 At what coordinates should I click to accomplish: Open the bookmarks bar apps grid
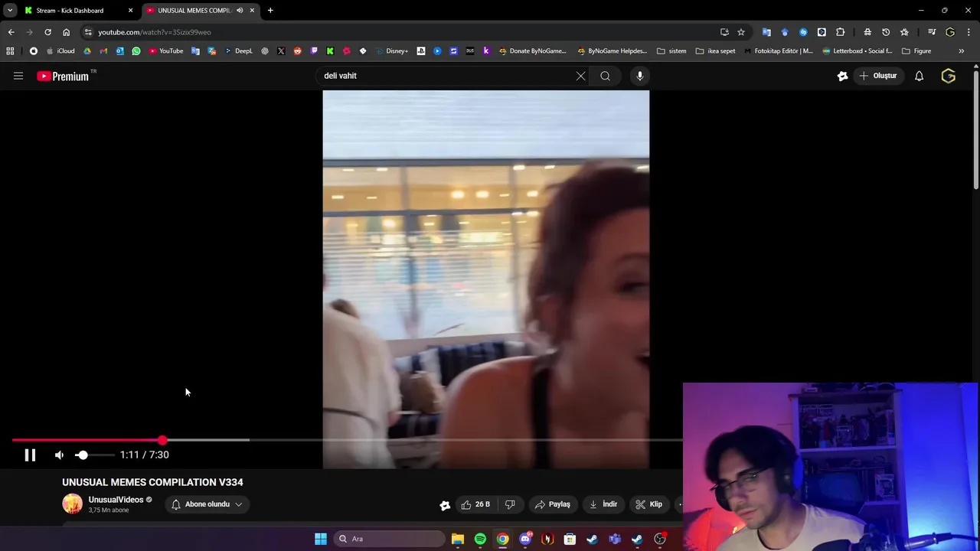tap(10, 51)
